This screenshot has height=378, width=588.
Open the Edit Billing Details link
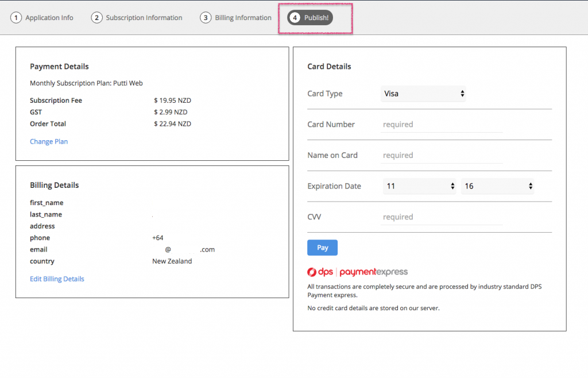[57, 279]
